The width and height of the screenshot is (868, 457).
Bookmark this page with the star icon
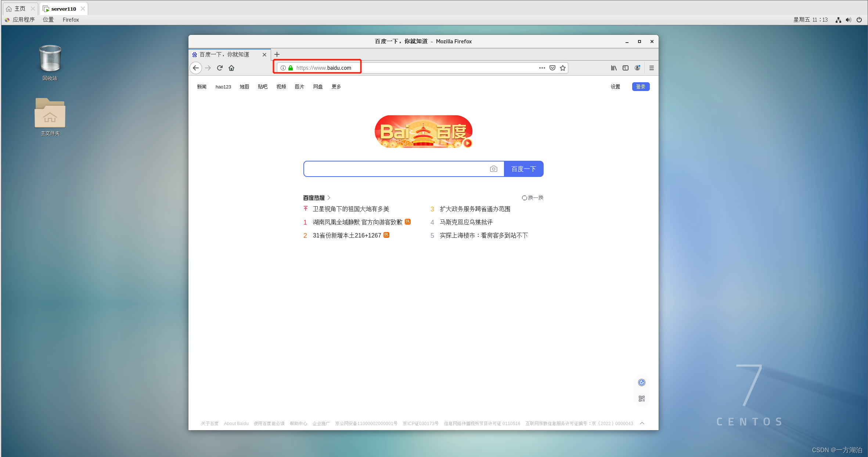click(563, 68)
